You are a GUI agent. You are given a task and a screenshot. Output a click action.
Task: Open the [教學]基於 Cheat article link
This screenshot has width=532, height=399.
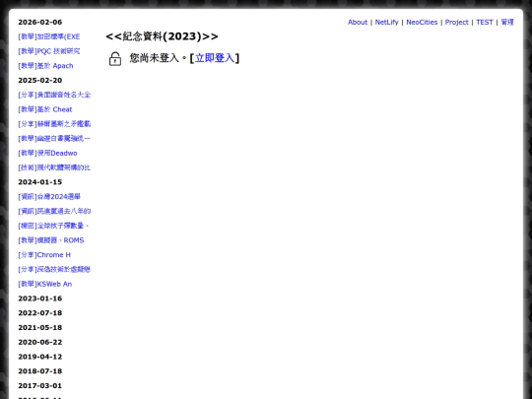click(x=45, y=109)
